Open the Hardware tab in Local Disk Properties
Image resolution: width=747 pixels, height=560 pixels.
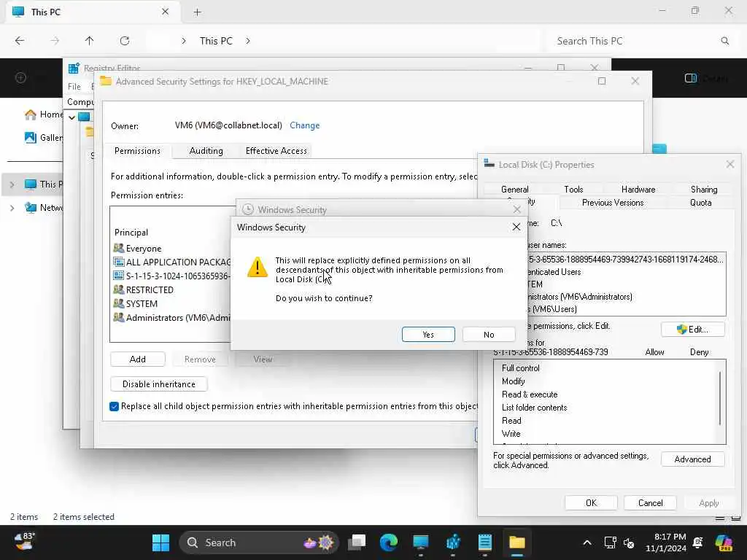638,189
